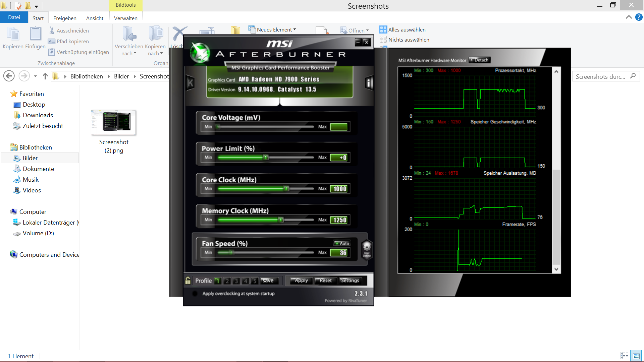The height and width of the screenshot is (362, 644).
Task: Click the Kombustor 'K' side button
Action: [190, 83]
